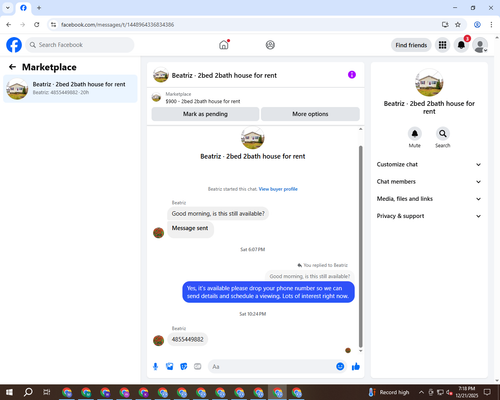Image resolution: width=500 pixels, height=400 pixels.
Task: Click the voice clip microphone icon
Action: click(155, 367)
